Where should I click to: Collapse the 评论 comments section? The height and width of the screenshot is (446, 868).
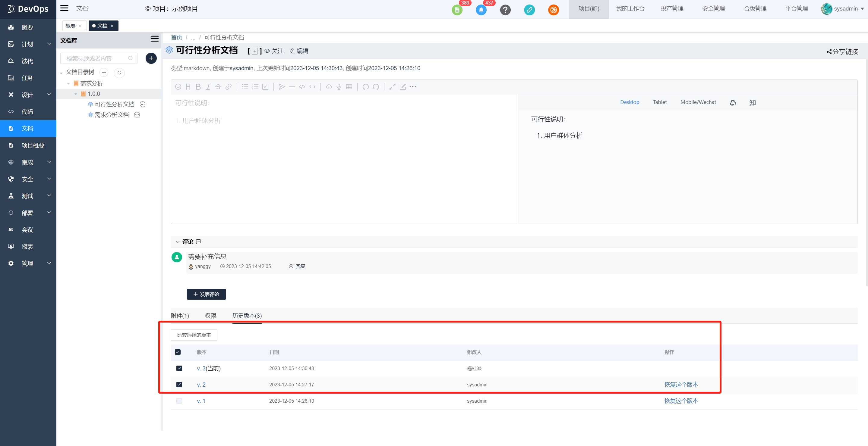point(178,242)
